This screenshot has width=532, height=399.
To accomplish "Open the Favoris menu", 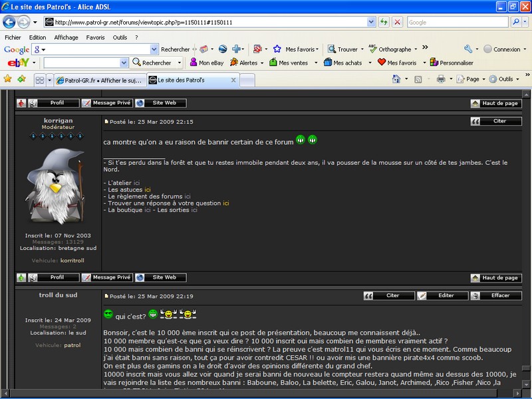I will [x=95, y=37].
